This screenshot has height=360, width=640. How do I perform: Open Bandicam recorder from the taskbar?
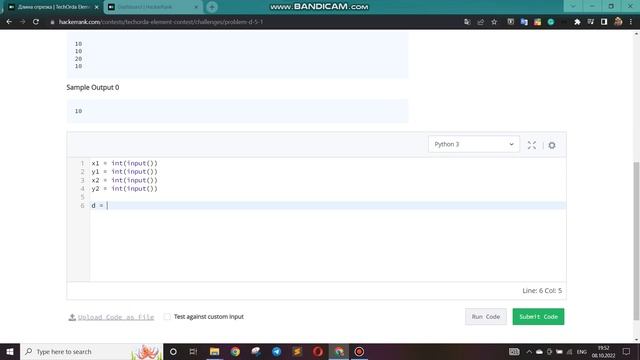[x=359, y=351]
